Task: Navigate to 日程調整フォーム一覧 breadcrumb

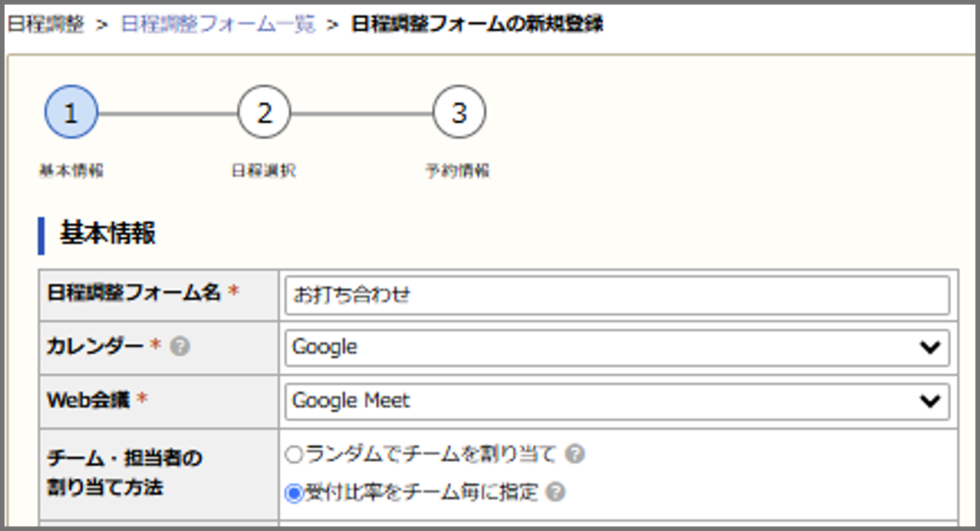Action: coord(218,24)
